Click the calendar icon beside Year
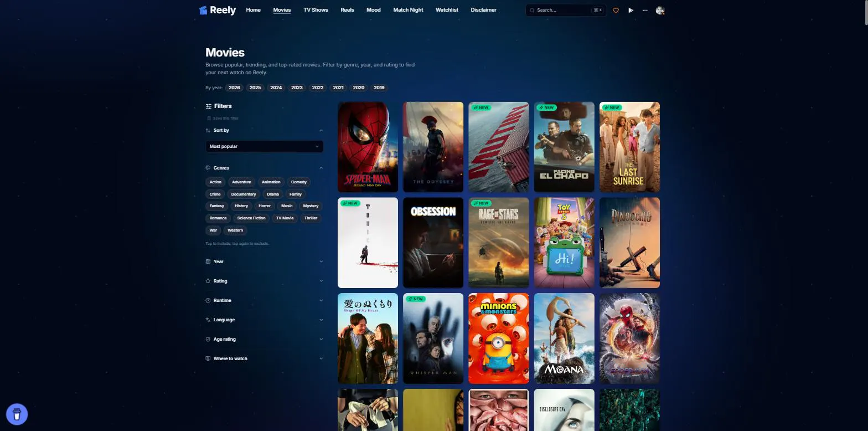This screenshot has width=868, height=431. (208, 261)
